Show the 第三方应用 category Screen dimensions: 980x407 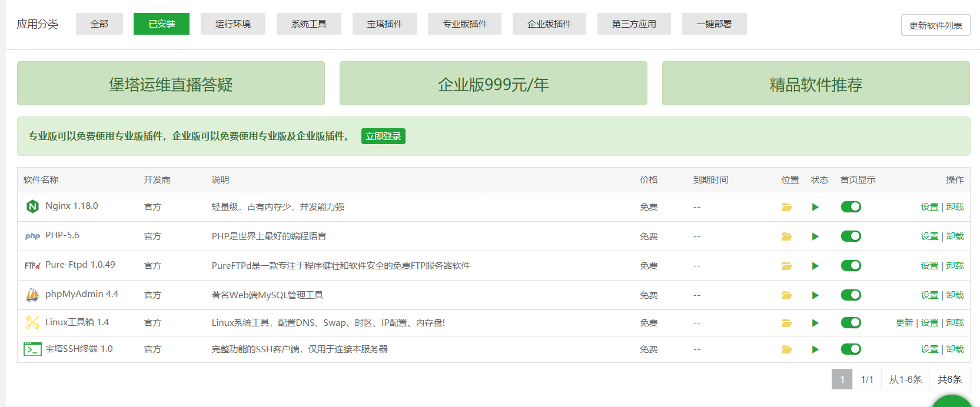pos(634,24)
